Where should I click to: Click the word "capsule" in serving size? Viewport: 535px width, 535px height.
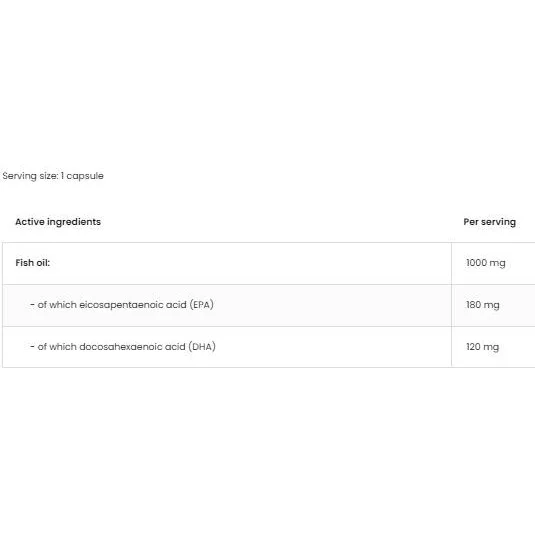pyautogui.click(x=85, y=176)
